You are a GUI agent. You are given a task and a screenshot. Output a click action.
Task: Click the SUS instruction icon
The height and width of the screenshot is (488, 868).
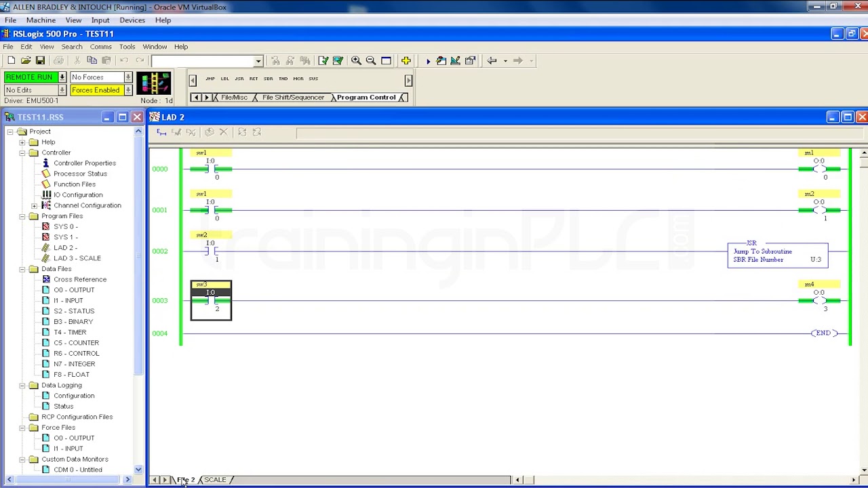(313, 79)
